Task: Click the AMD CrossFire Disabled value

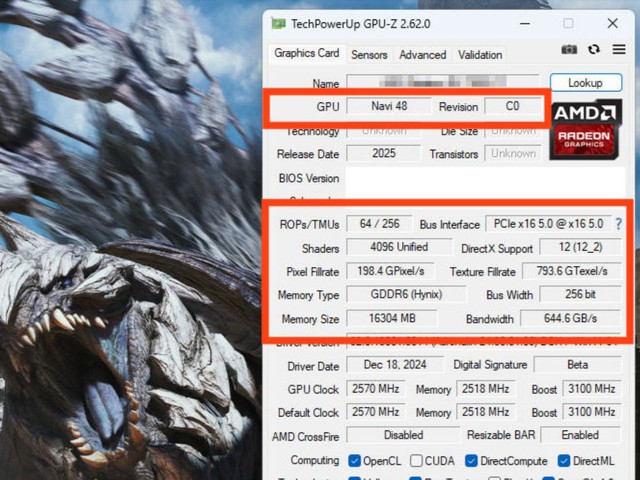Action: [x=403, y=435]
